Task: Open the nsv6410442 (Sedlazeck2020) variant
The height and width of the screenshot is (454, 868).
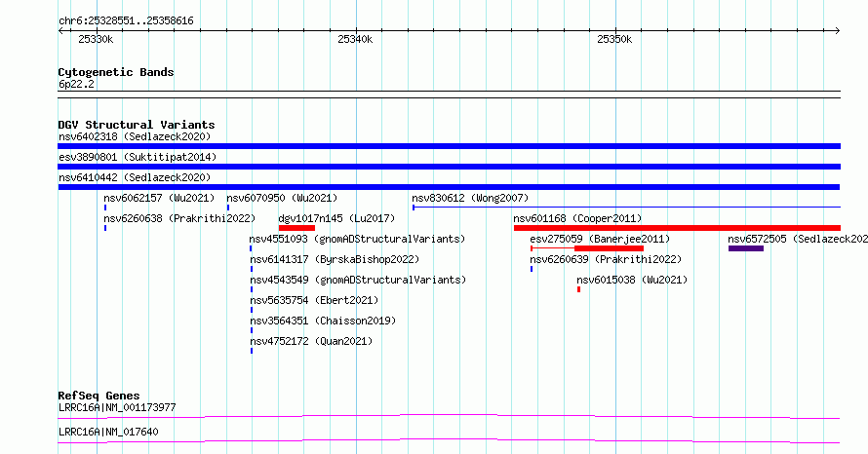Action: coord(135,177)
